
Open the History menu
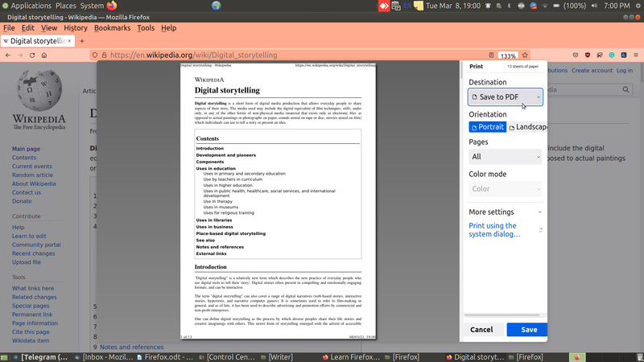click(76, 28)
